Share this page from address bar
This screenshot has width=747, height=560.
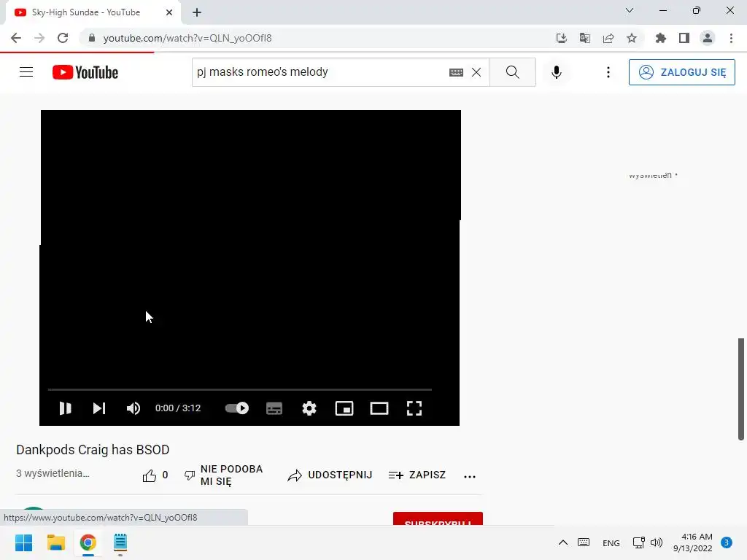[x=608, y=38]
